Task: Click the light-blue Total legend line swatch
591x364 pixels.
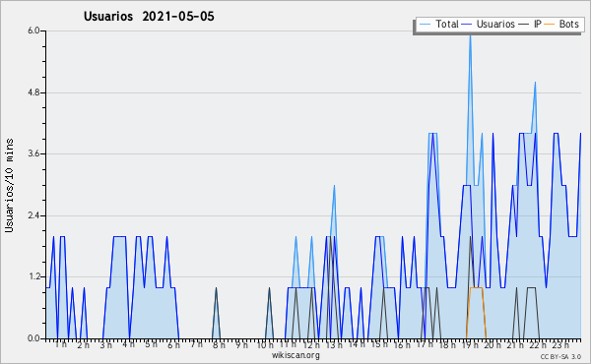Action: 425,24
